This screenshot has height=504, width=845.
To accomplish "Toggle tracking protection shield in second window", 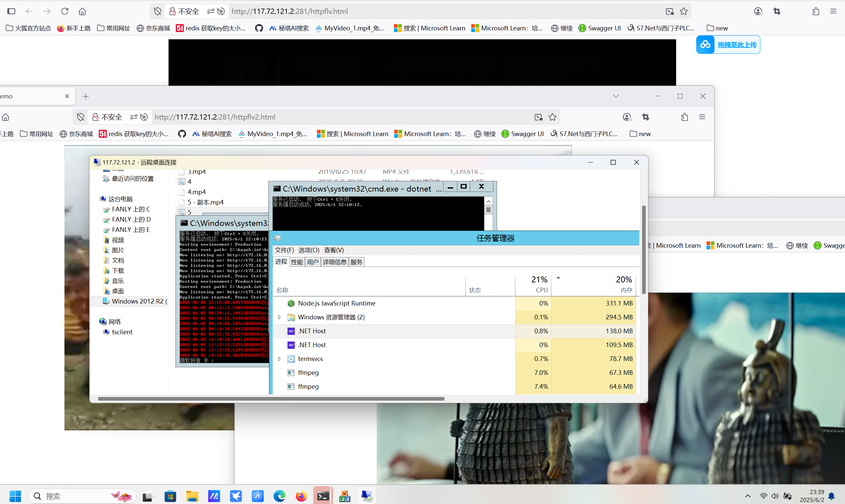I will pyautogui.click(x=81, y=117).
